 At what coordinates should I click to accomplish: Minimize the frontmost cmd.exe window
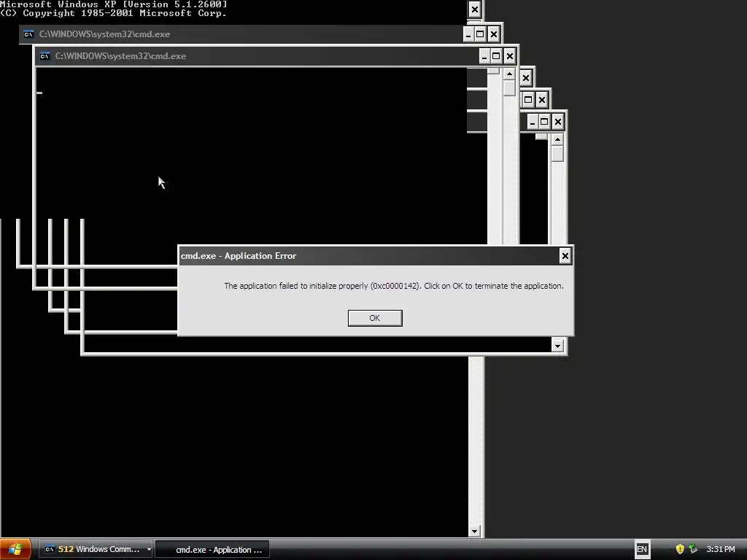pyautogui.click(x=484, y=57)
